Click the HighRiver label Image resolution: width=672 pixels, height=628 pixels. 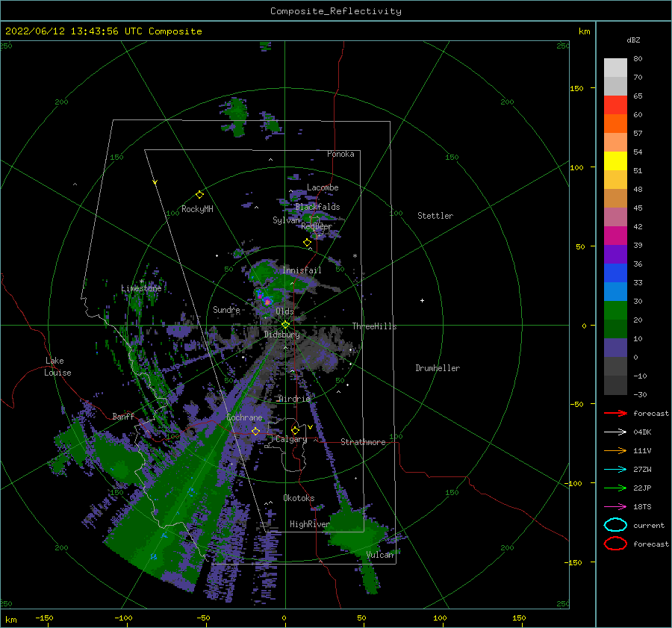pos(310,524)
